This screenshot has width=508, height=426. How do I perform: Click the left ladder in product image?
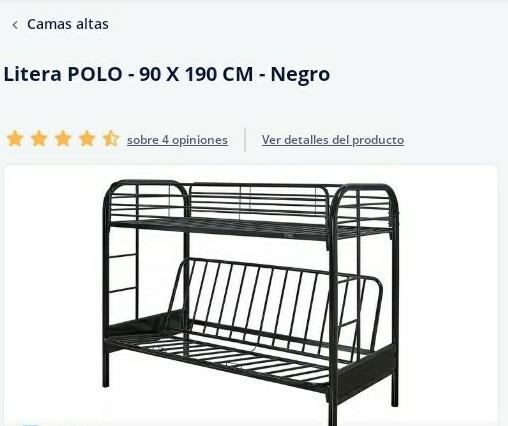coord(123,273)
